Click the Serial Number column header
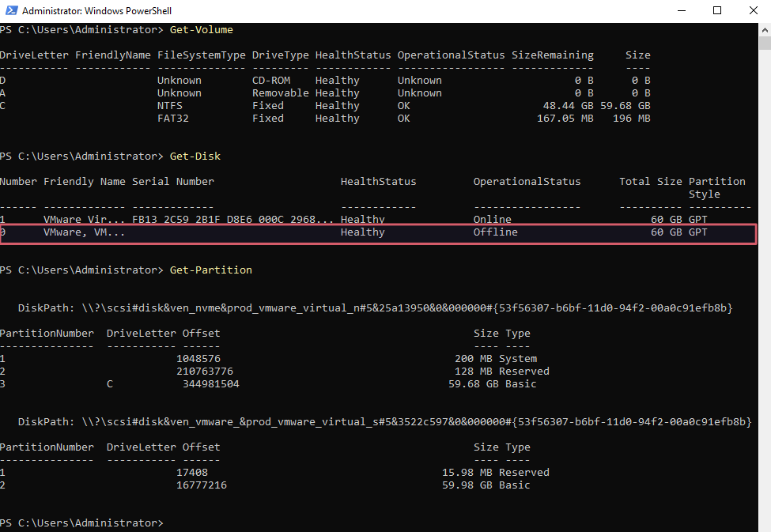771x532 pixels. pyautogui.click(x=173, y=182)
